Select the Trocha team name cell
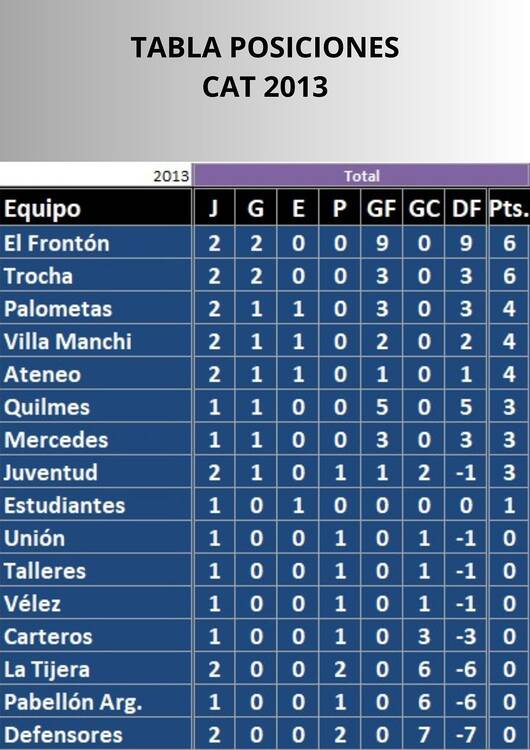 (x=96, y=276)
